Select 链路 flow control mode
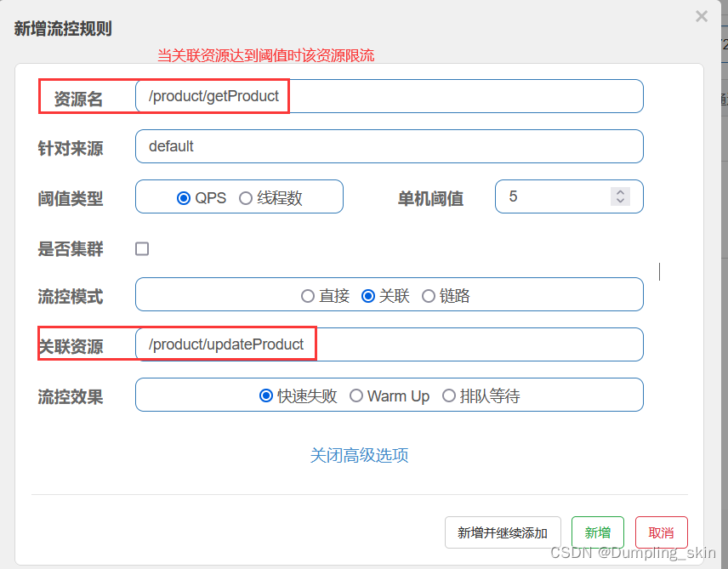Screen dimensions: 728x569 (x=429, y=296)
